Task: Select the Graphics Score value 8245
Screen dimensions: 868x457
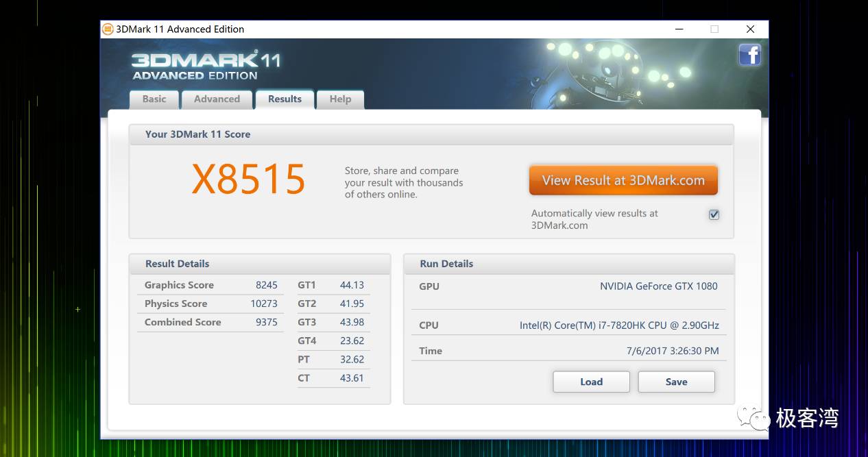Action: coord(267,285)
